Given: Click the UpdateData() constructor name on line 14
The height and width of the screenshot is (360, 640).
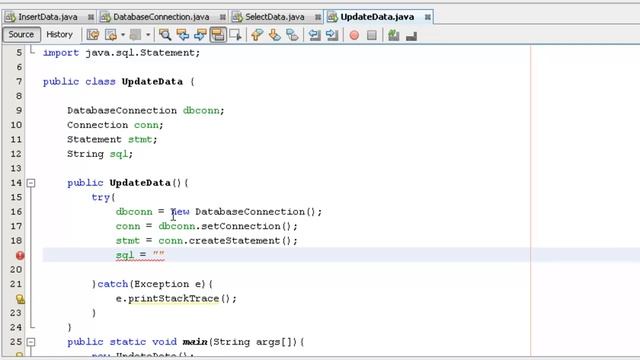Looking at the screenshot, I should click(x=140, y=183).
